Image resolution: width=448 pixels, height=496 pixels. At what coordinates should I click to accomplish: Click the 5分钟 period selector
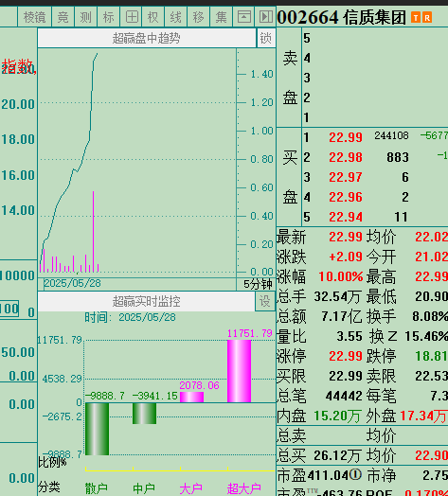pyautogui.click(x=258, y=284)
